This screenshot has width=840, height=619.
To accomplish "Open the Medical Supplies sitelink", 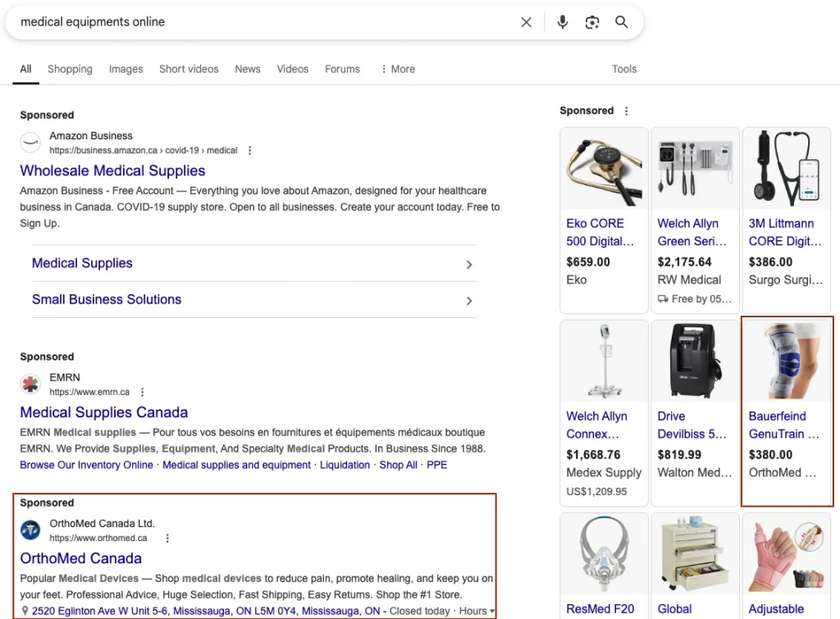I will pyautogui.click(x=82, y=263).
